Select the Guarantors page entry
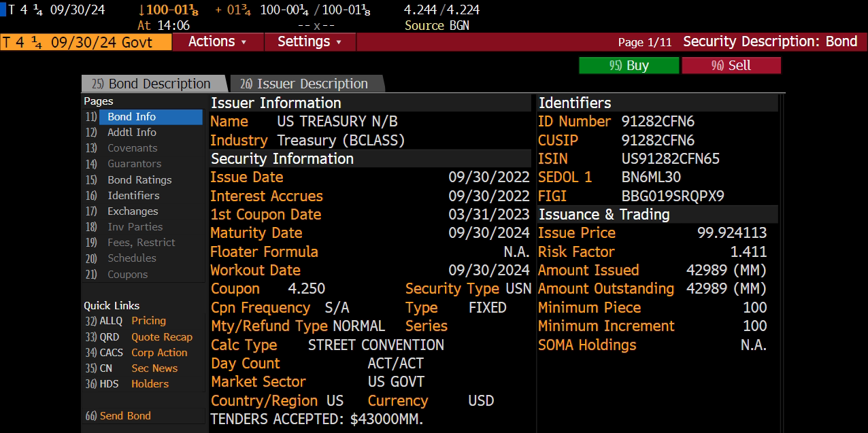The width and height of the screenshot is (868, 433). coord(134,164)
